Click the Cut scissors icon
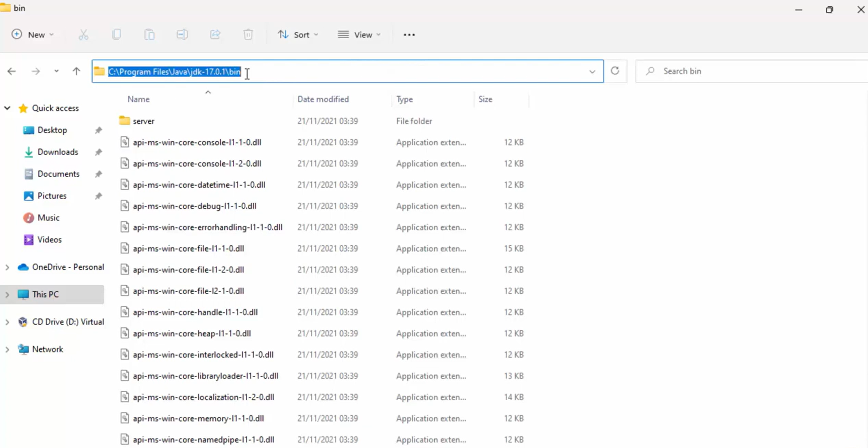 [x=83, y=35]
